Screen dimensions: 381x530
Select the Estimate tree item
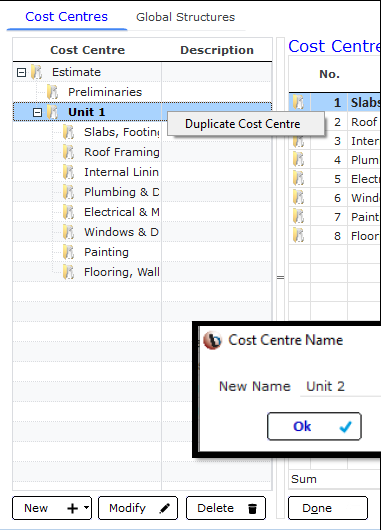pos(76,72)
